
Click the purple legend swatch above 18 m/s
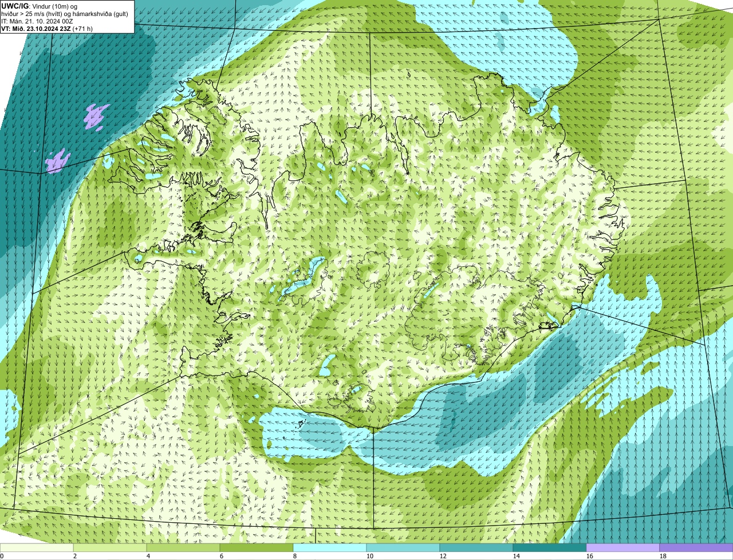tap(696, 548)
